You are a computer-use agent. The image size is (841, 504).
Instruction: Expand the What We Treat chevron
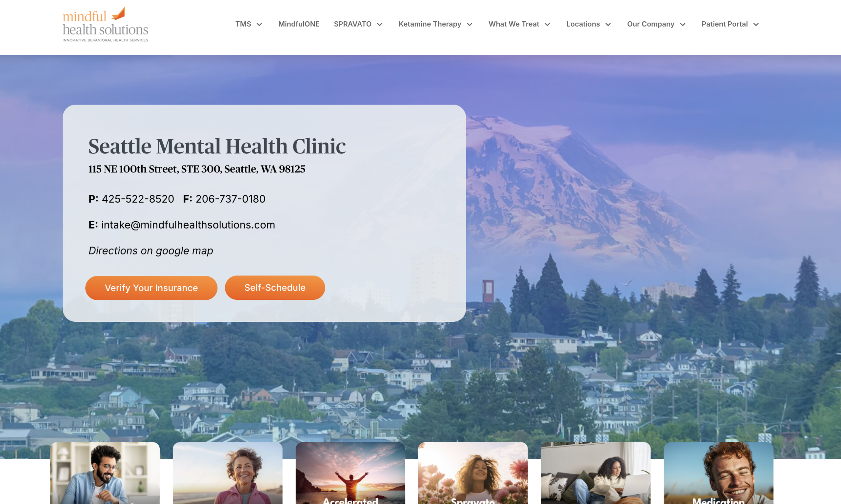point(547,24)
